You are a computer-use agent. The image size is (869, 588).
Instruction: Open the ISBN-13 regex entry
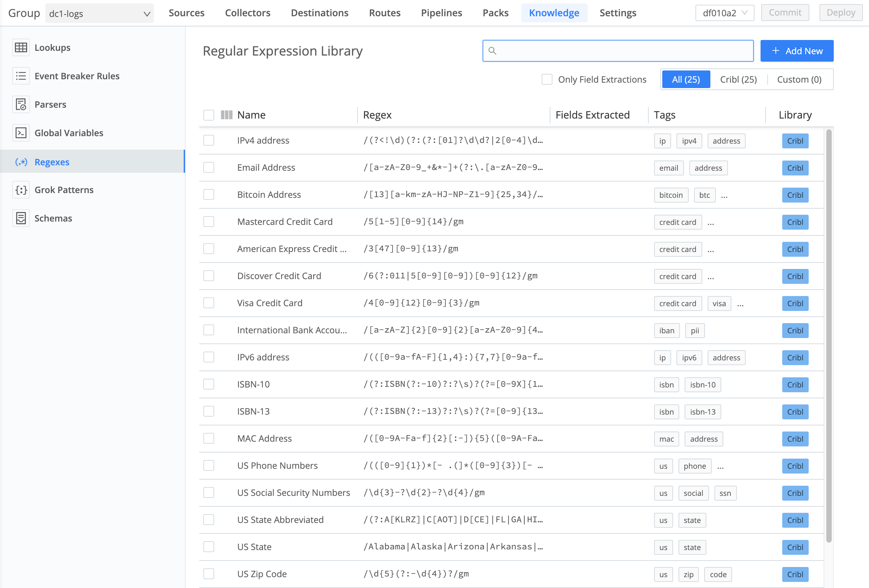tap(511, 411)
